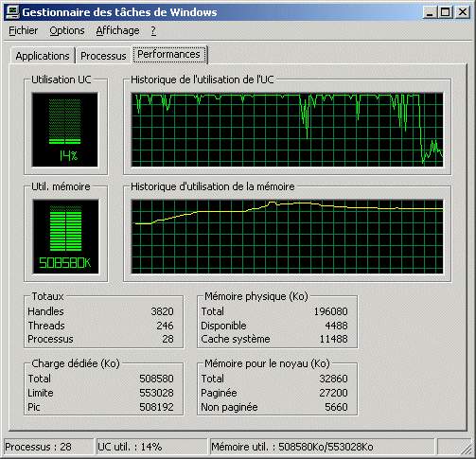The width and height of the screenshot is (476, 459).
Task: Click the Handles value 3820
Action: tap(162, 311)
